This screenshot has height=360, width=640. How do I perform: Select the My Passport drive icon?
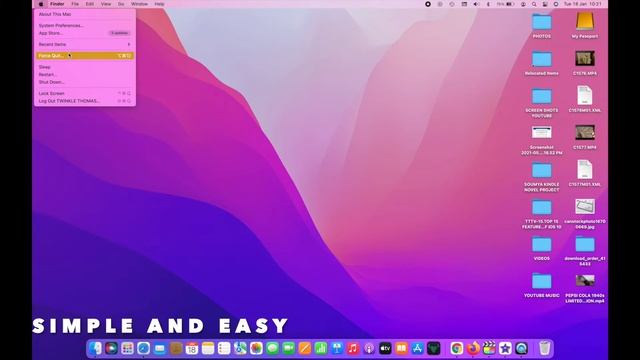point(585,21)
